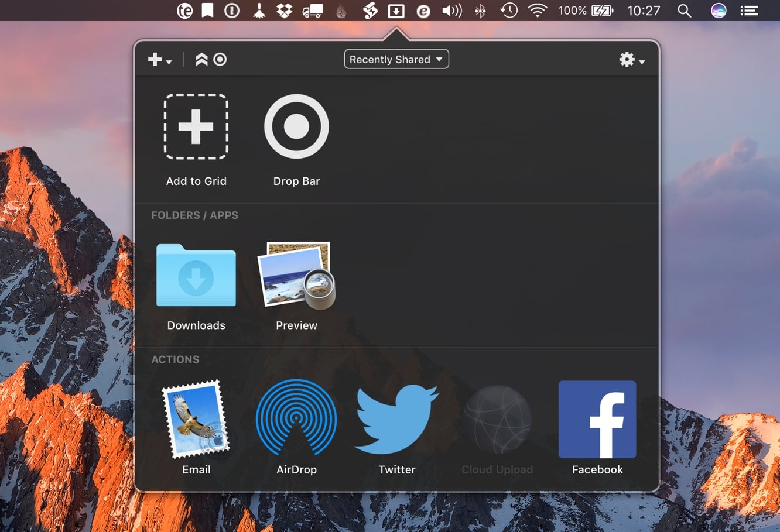Open the plus add menu in toolbar

click(159, 60)
